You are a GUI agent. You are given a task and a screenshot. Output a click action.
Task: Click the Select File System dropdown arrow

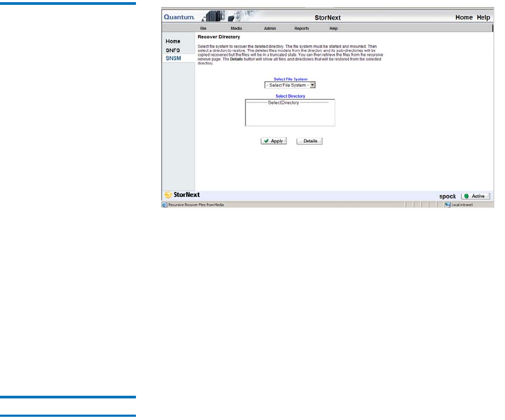coord(312,85)
